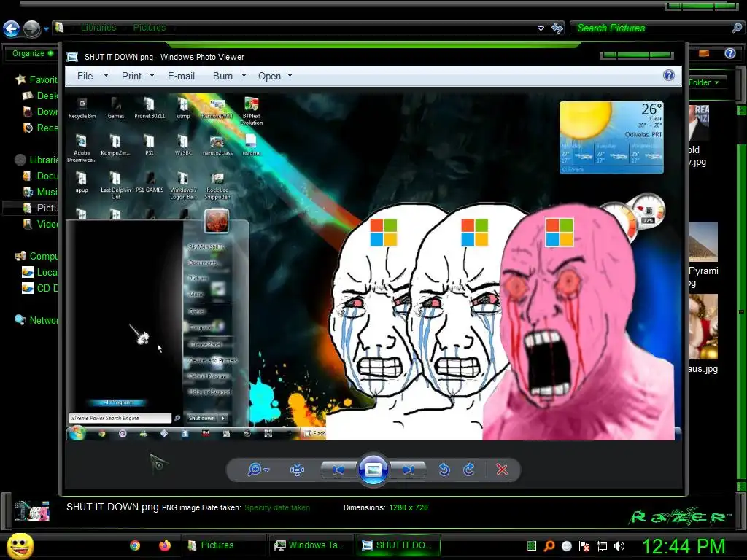Select Network in navigation pane
Screen dimensions: 747x560
(x=36, y=321)
